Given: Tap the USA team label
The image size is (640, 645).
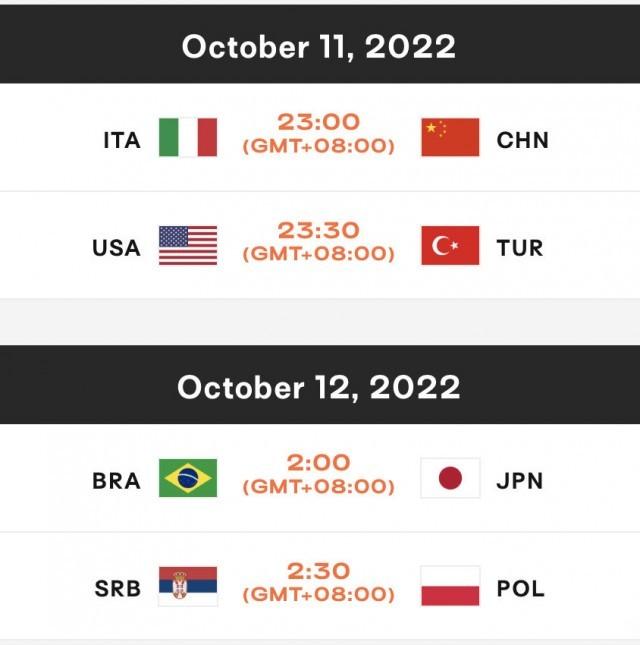Looking at the screenshot, I should pyautogui.click(x=116, y=247).
